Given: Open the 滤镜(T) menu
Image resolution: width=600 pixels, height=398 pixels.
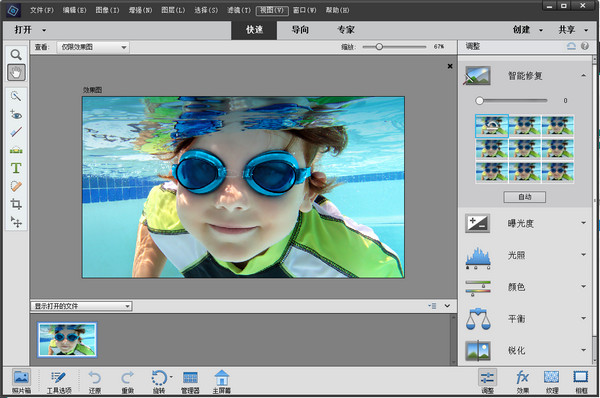Looking at the screenshot, I should (x=239, y=10).
